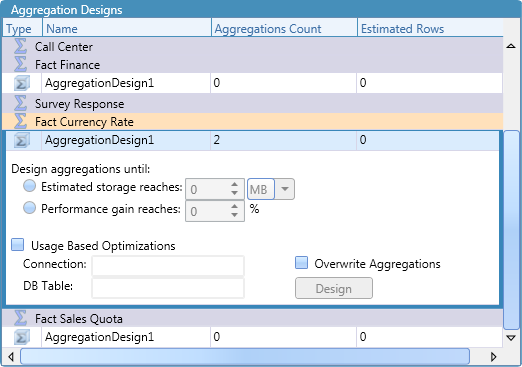
Task: Select AggregationDesign1 under Fact Sales Quota
Action: point(252,337)
